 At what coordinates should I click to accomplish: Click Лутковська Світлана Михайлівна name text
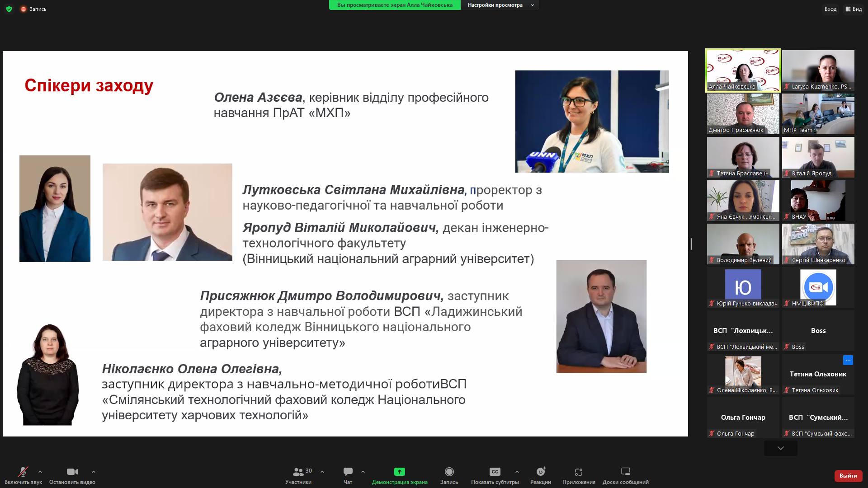[x=354, y=190]
